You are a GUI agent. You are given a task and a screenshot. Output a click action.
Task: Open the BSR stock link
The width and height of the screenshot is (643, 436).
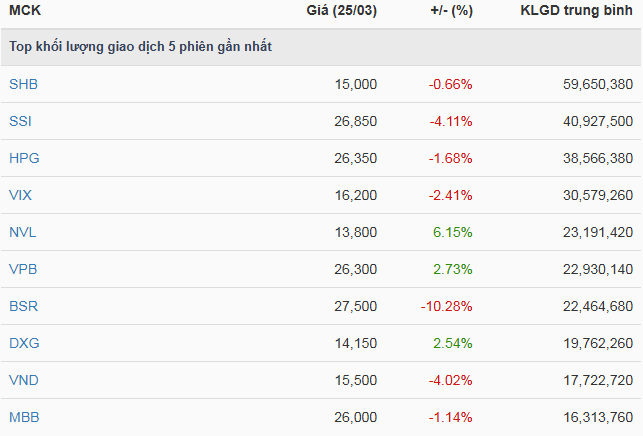pyautogui.click(x=23, y=306)
